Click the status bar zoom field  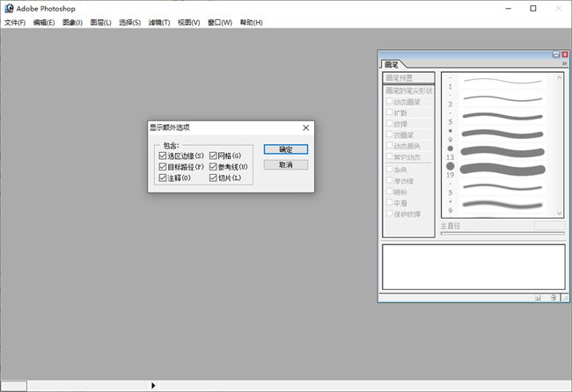pos(14,386)
